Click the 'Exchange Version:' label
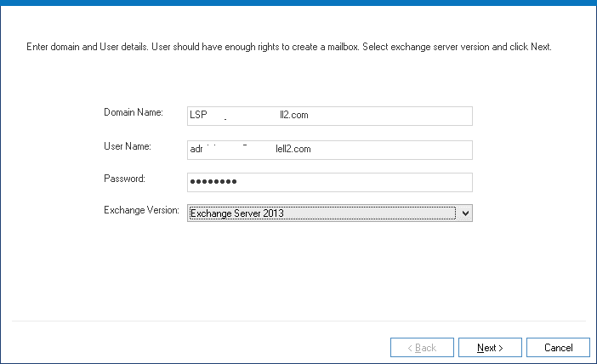The height and width of the screenshot is (364, 597). [x=141, y=210]
